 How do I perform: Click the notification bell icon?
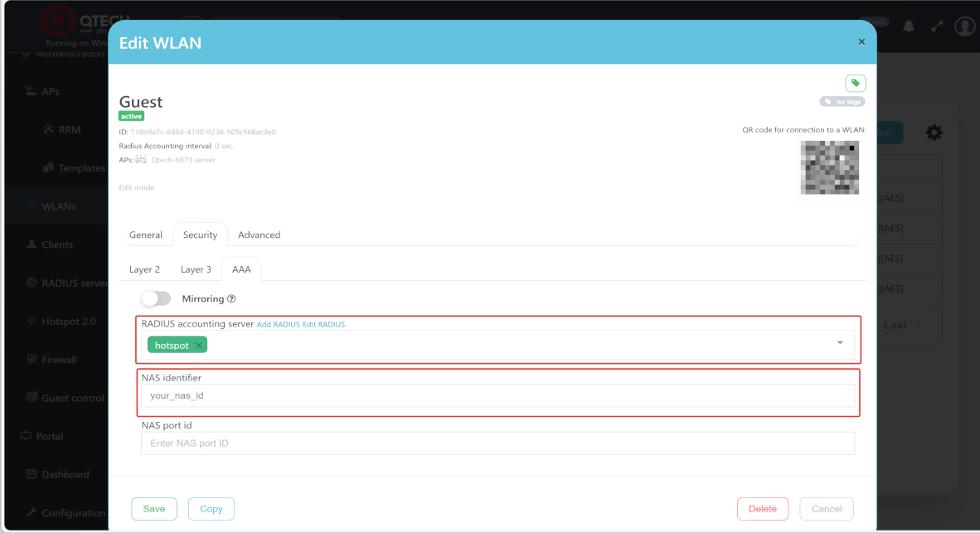pyautogui.click(x=909, y=26)
